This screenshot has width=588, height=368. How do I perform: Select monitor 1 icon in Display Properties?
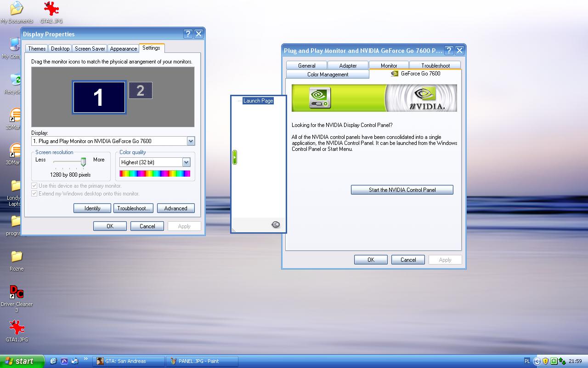(x=99, y=97)
